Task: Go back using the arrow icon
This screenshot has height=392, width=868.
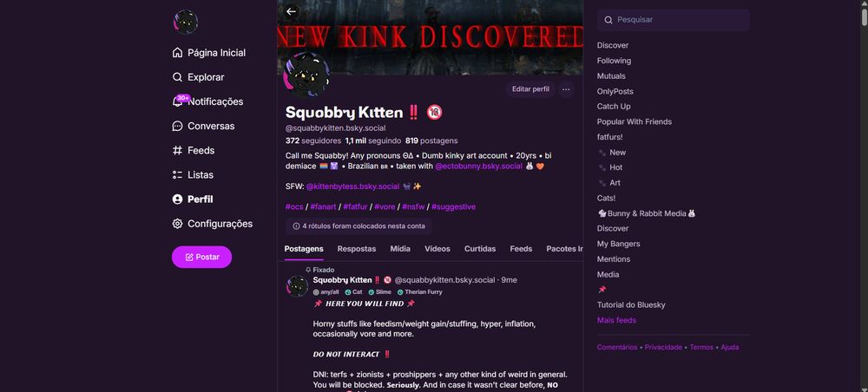Action: tap(291, 11)
